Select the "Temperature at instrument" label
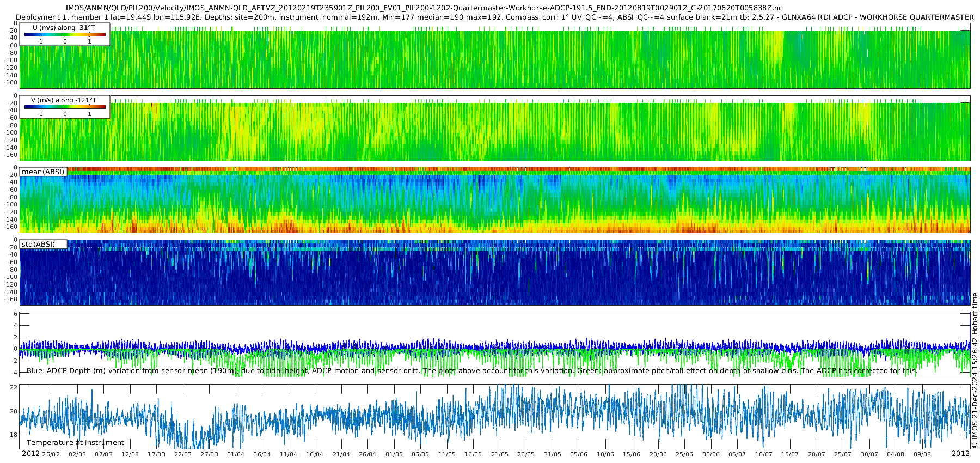The height and width of the screenshot is (463, 980). [75, 443]
